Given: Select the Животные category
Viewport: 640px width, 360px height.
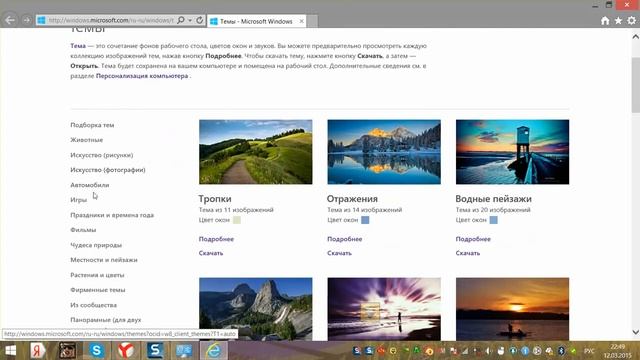Looking at the screenshot, I should 87,140.
